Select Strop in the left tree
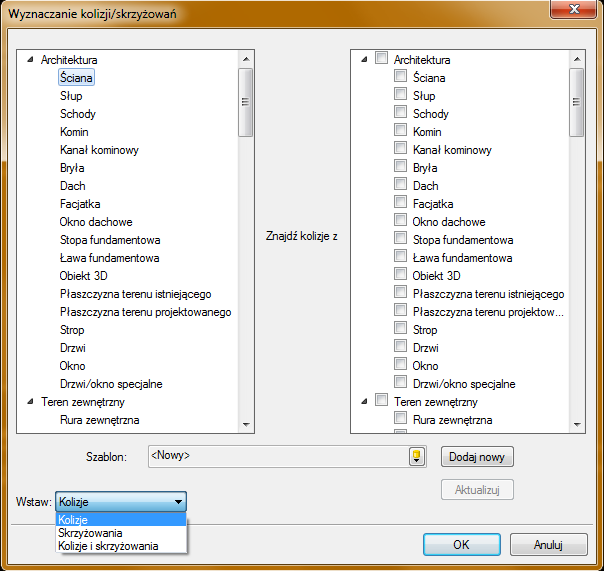Image resolution: width=604 pixels, height=571 pixels. click(x=72, y=330)
